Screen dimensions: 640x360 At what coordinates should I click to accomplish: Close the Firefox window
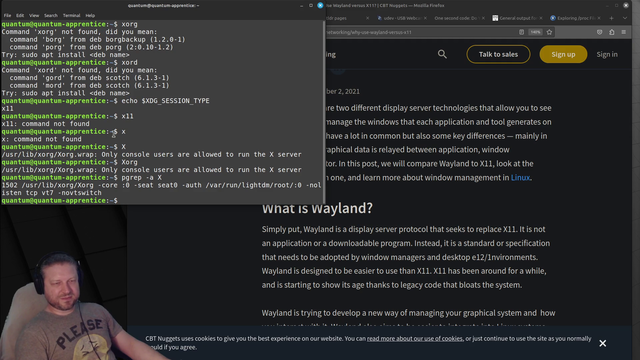click(x=626, y=5)
